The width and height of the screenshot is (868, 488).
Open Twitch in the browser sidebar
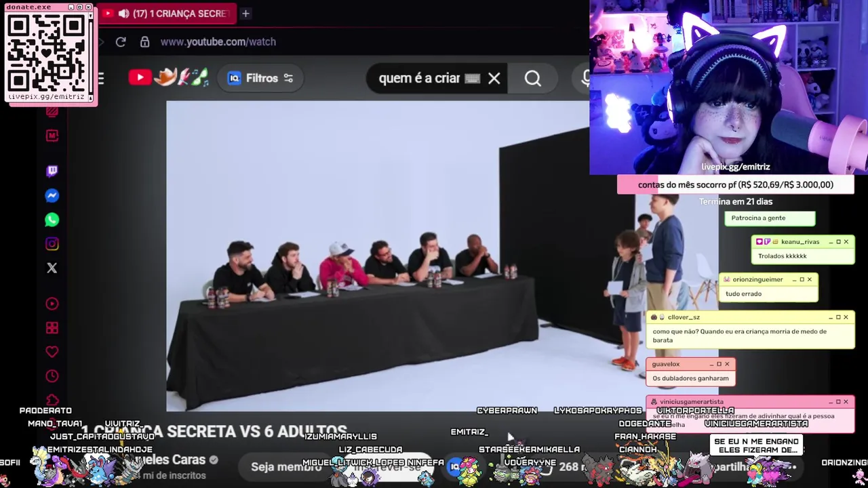(52, 171)
